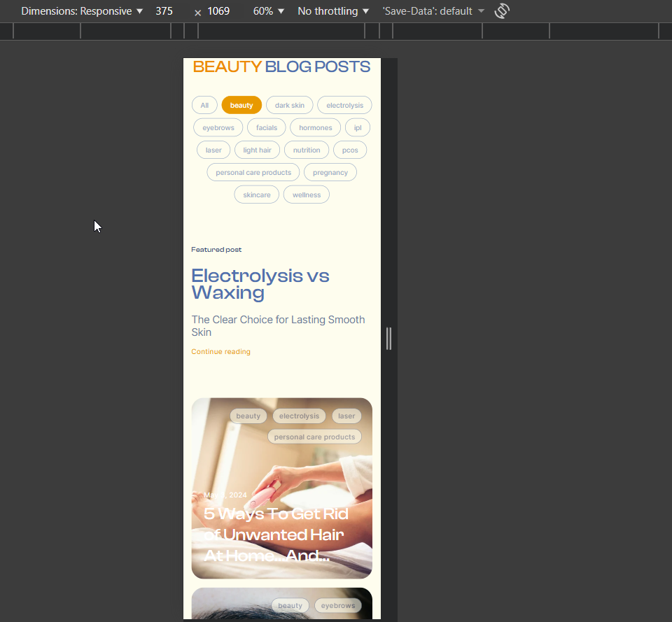Filter posts by dark skin tag
Viewport: 672px width, 622px height.
290,106
